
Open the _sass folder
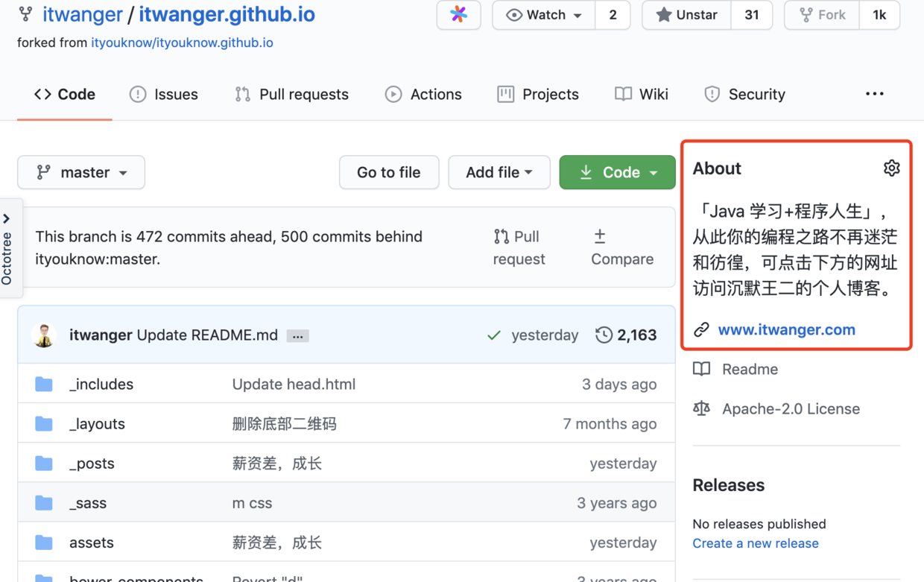(88, 503)
